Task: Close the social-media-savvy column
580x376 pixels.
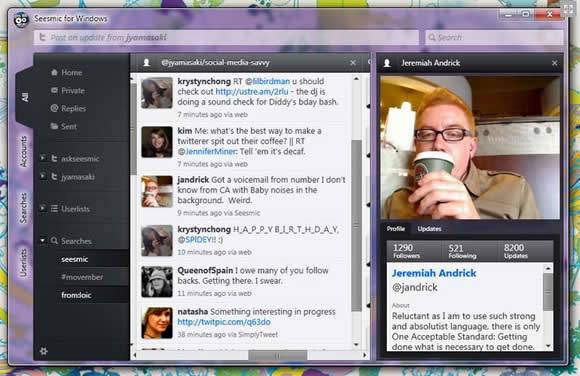Action: 353,63
